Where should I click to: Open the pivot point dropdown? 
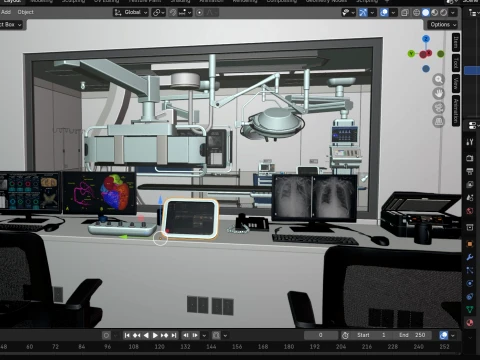(158, 13)
